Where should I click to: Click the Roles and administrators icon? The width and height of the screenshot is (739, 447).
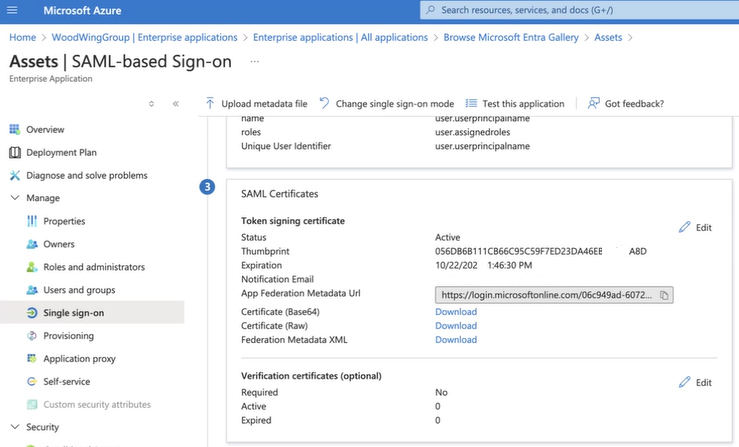click(x=32, y=267)
